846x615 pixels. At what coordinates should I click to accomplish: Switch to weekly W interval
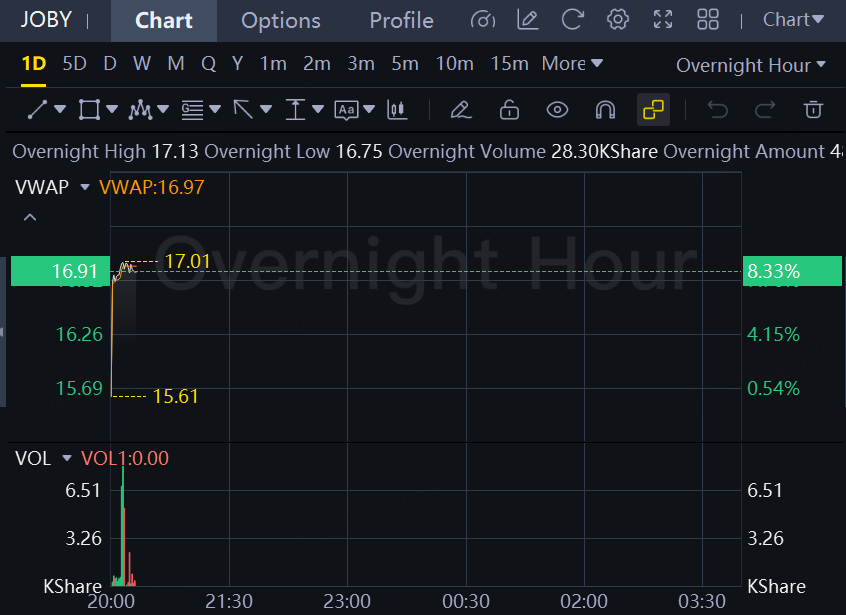click(x=142, y=64)
